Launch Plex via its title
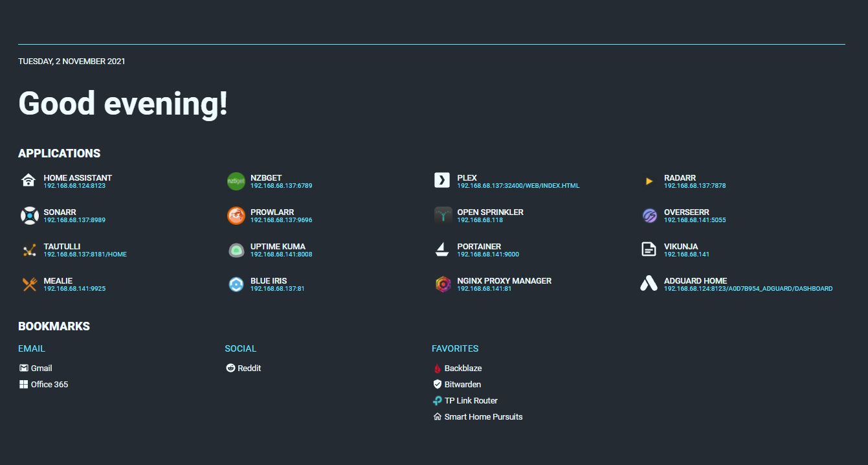 (467, 177)
